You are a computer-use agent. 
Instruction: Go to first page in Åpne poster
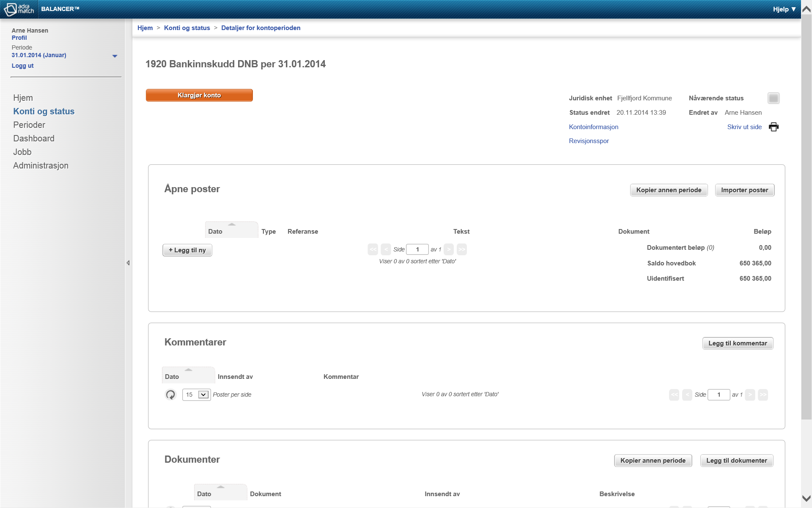373,249
